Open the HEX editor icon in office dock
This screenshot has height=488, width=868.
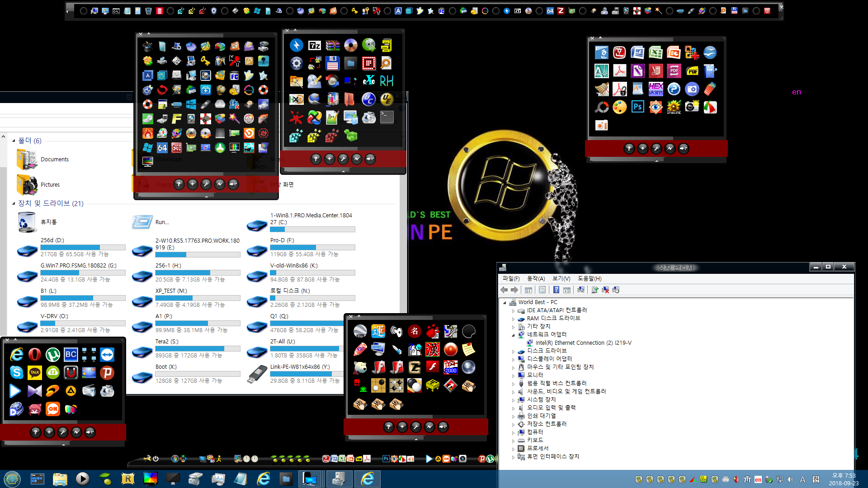[x=656, y=89]
